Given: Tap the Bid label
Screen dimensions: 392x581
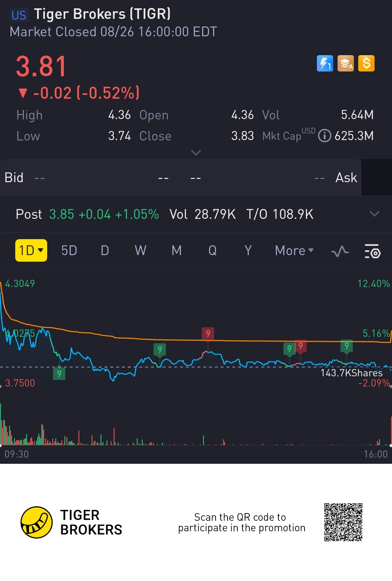Looking at the screenshot, I should tap(14, 178).
